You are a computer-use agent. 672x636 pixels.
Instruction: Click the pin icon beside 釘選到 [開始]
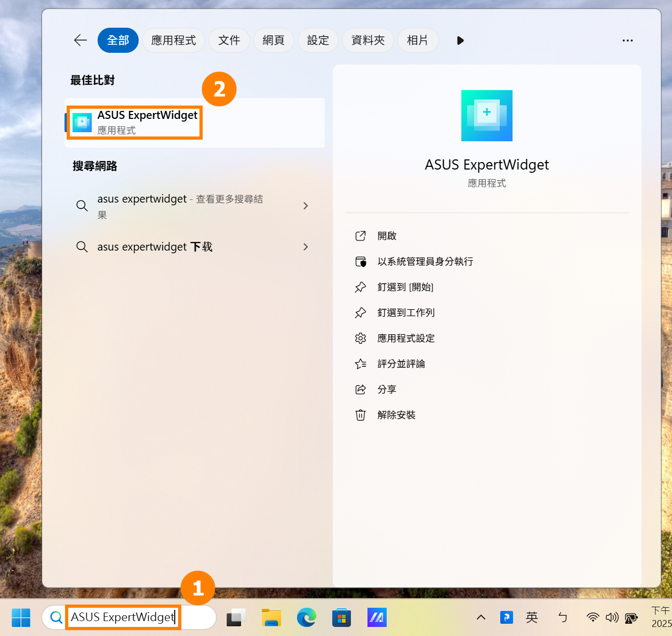point(361,287)
